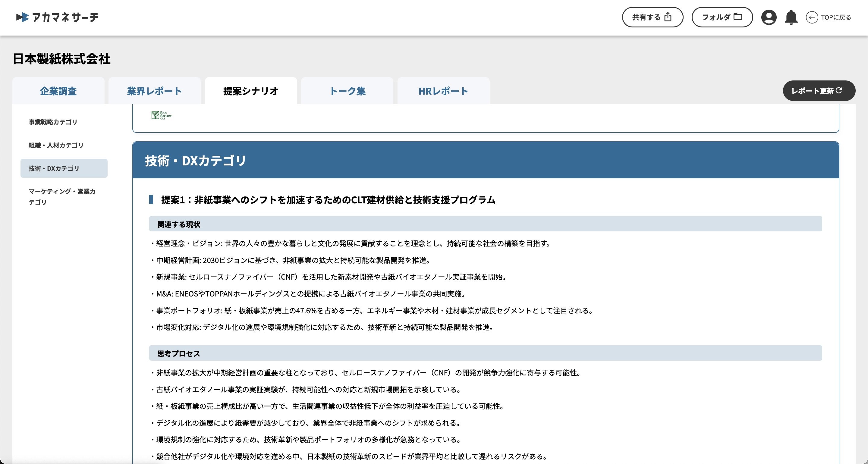Click the 紙・板紙事業の売上構成比 bullet line
The width and height of the screenshot is (868, 464).
point(328,406)
